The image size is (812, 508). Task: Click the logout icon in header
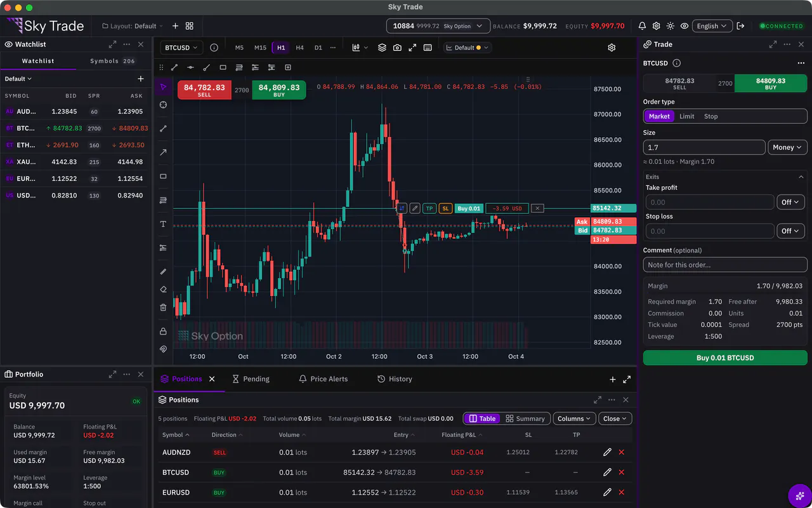(740, 26)
